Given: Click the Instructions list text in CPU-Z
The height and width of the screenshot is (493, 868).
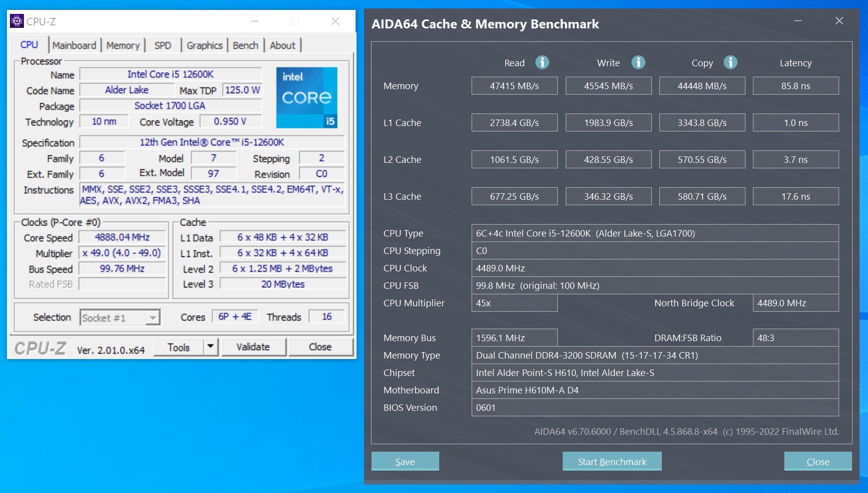Looking at the screenshot, I should (x=212, y=195).
